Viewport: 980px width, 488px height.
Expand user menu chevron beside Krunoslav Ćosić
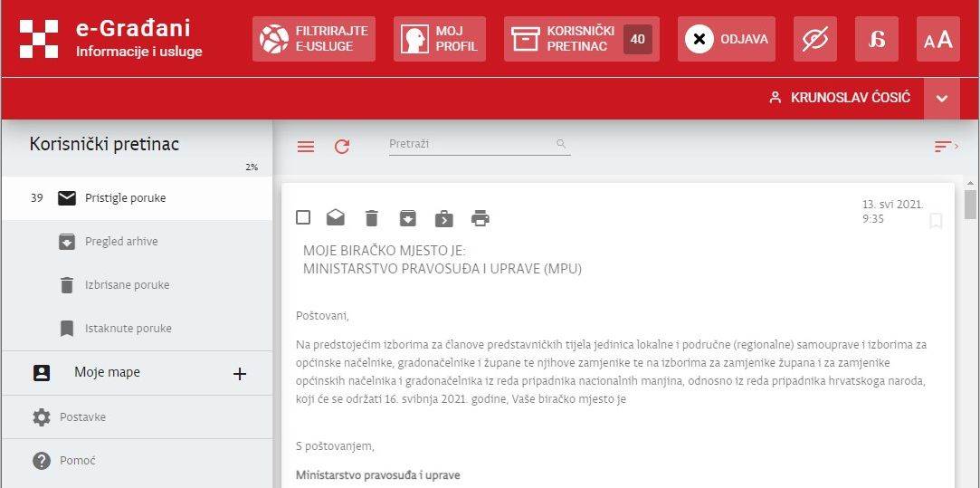(942, 99)
